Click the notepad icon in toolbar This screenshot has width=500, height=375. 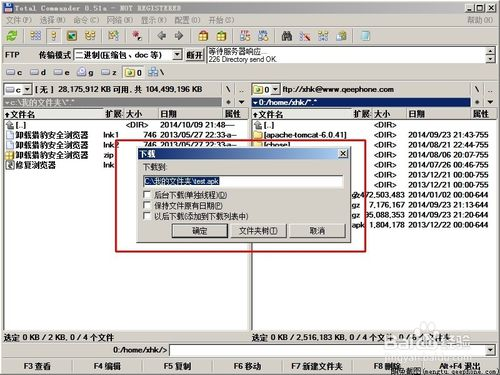click(x=366, y=36)
